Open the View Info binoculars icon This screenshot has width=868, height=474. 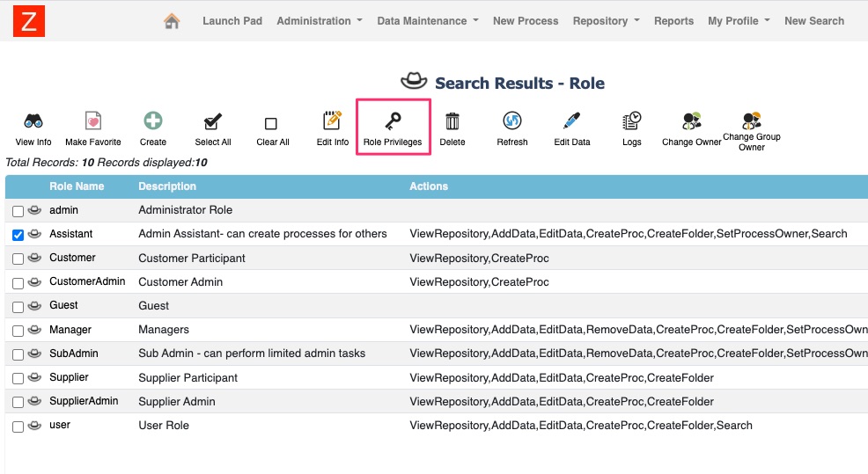[x=33, y=120]
